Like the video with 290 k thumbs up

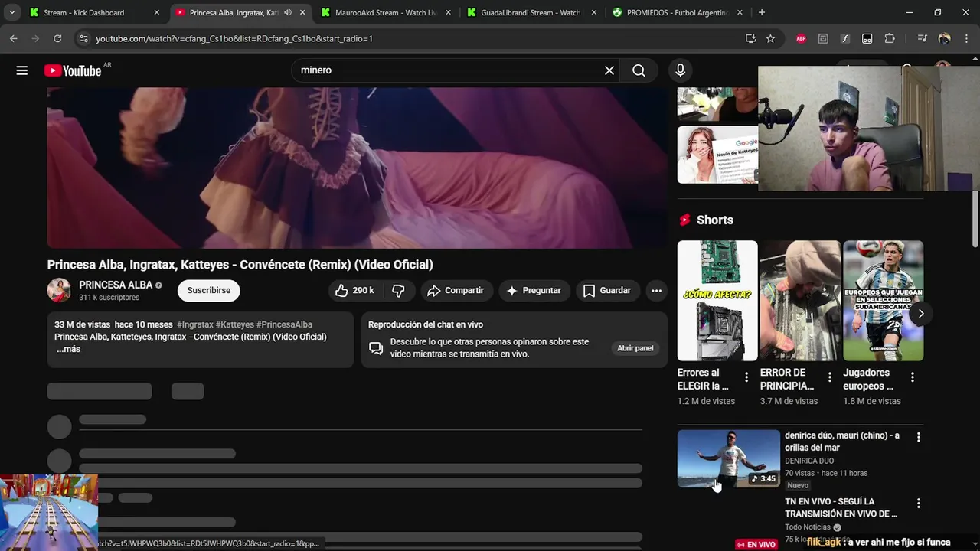pyautogui.click(x=354, y=291)
